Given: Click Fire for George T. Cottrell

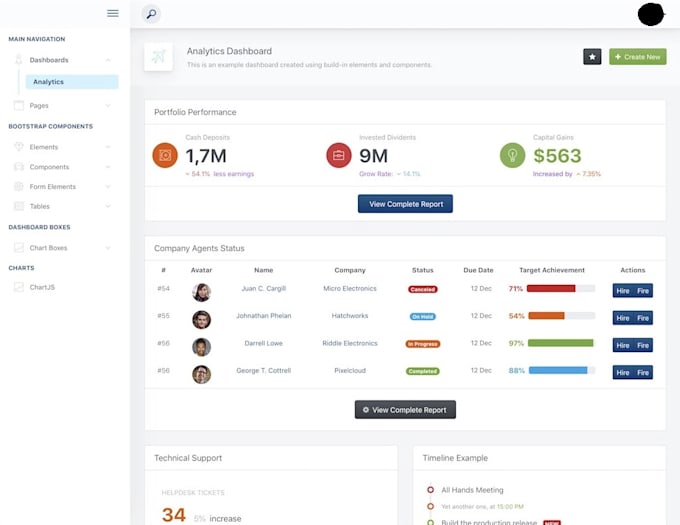Looking at the screenshot, I should (x=643, y=373).
